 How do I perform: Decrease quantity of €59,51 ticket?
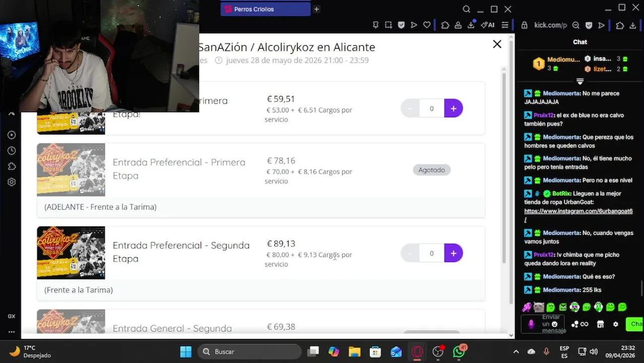click(410, 108)
